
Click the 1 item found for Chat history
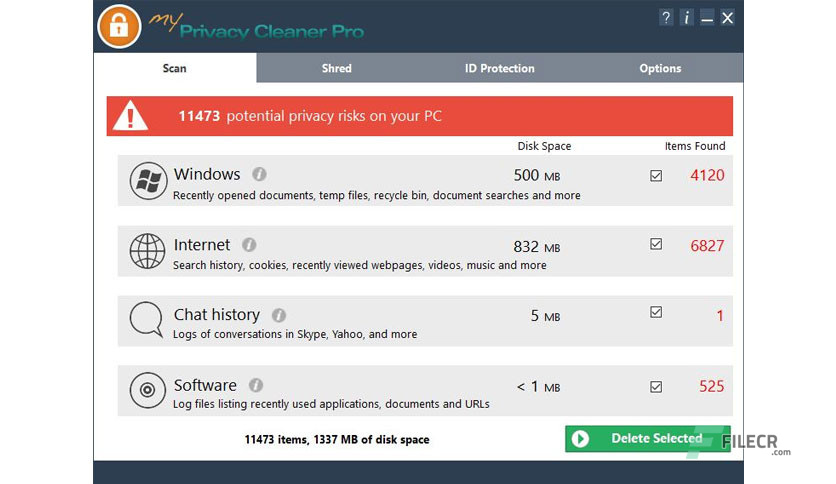point(720,316)
